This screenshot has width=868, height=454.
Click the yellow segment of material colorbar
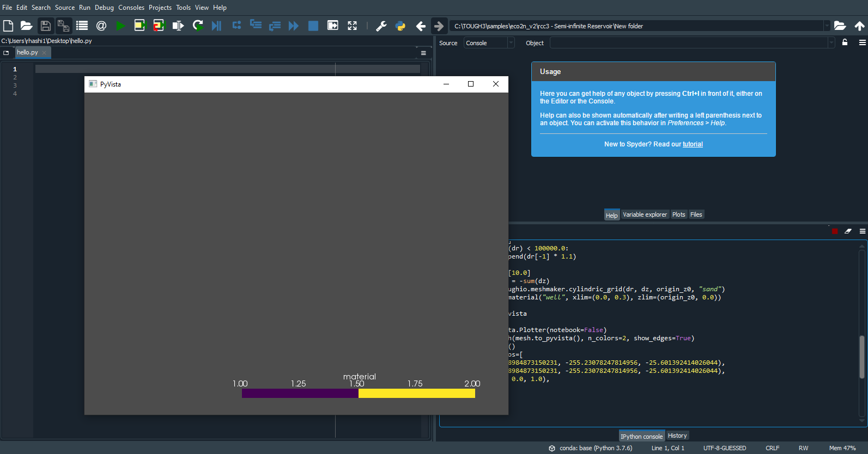(417, 394)
